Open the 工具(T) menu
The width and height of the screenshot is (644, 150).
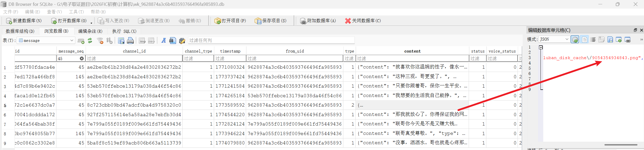pyautogui.click(x=76, y=12)
